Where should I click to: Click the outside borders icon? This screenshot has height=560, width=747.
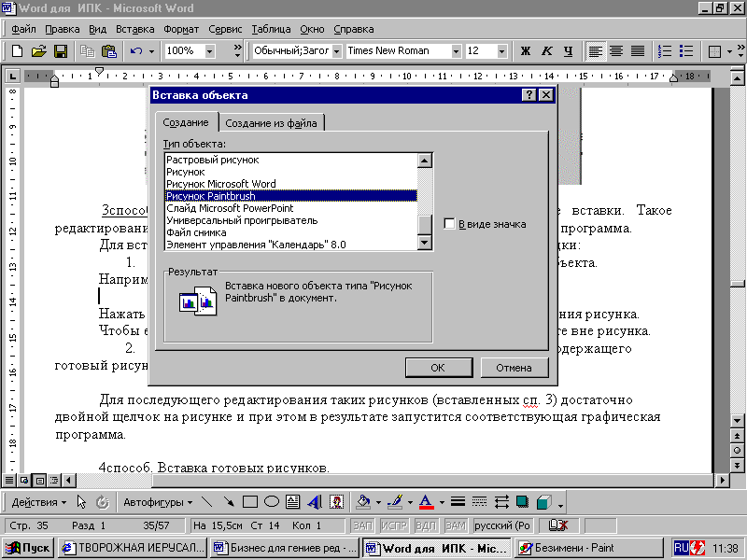[714, 51]
